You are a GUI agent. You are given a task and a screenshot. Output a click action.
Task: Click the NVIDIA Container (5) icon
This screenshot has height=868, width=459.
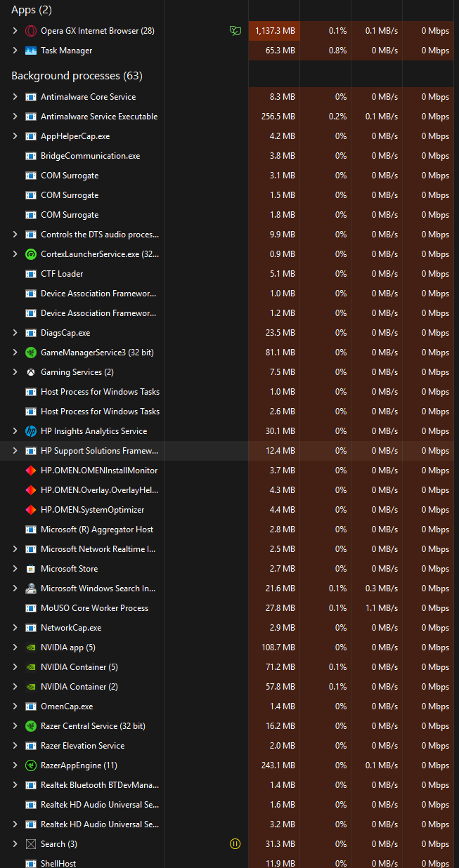pos(31,667)
